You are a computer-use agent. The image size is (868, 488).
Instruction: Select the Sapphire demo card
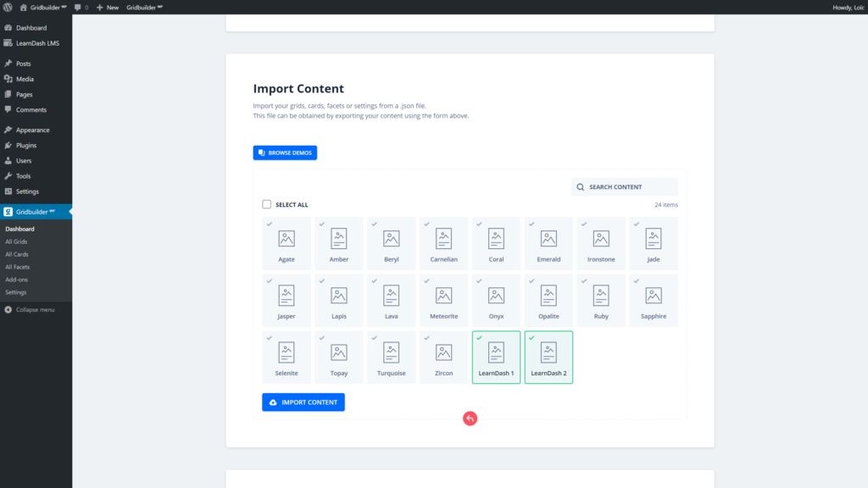tap(654, 301)
